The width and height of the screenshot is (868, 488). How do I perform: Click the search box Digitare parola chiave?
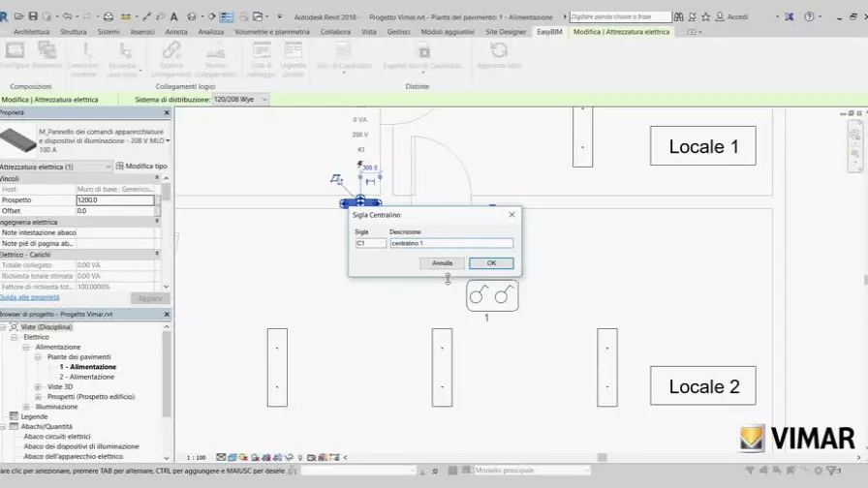tap(620, 17)
